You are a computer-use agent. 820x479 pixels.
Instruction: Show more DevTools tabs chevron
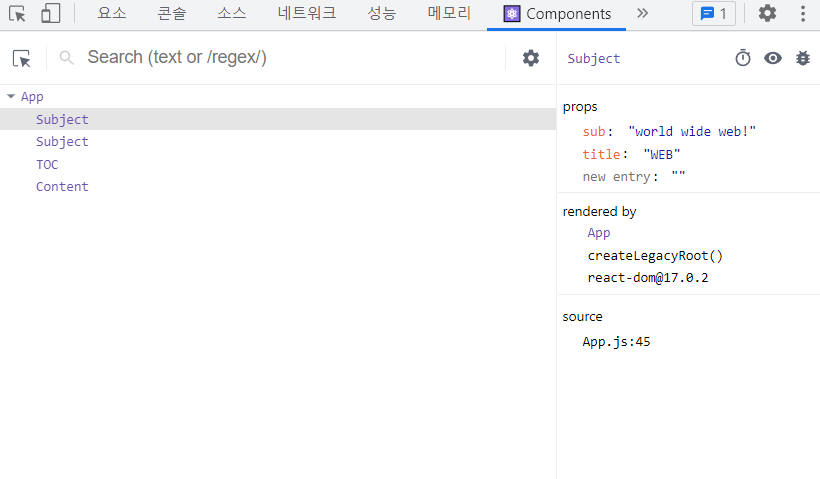pos(643,14)
